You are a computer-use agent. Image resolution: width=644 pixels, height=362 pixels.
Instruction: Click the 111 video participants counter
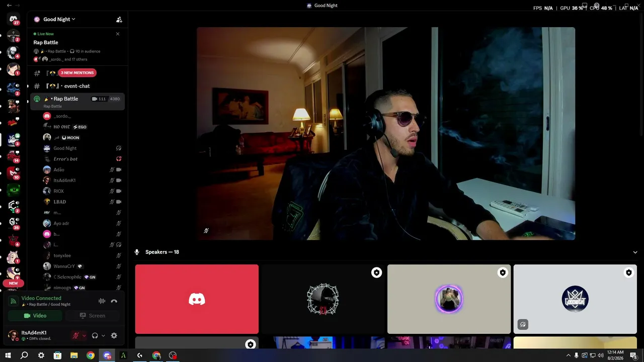click(x=99, y=99)
